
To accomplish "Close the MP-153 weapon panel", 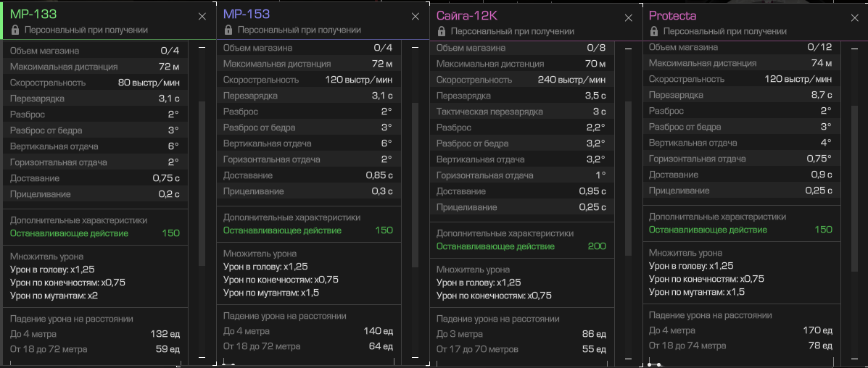I will click(x=416, y=17).
